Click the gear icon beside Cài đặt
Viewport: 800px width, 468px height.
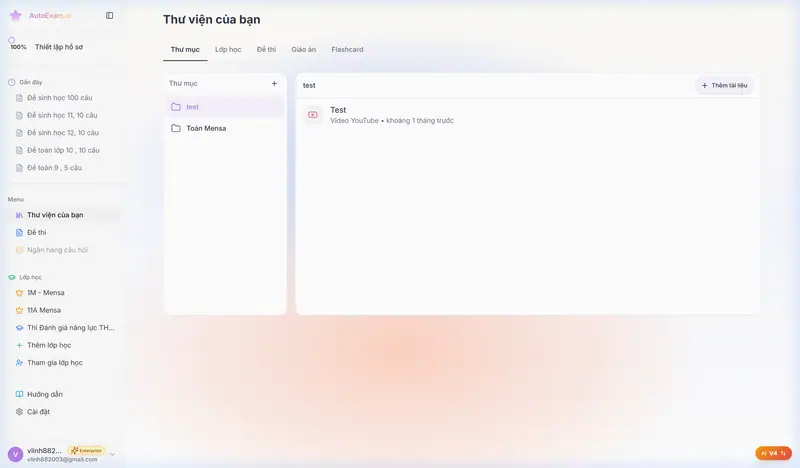19,412
